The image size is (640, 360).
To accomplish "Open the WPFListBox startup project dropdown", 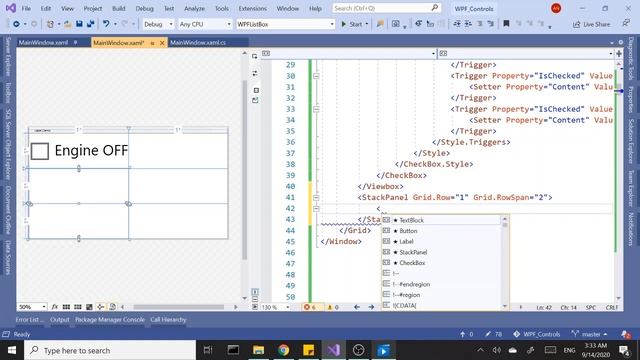I will point(285,24).
